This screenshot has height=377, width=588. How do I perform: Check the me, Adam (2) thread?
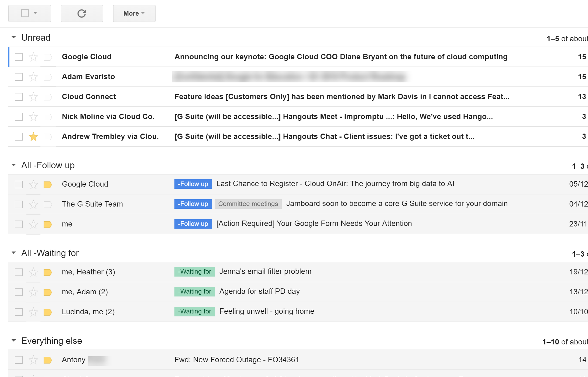pos(19,292)
